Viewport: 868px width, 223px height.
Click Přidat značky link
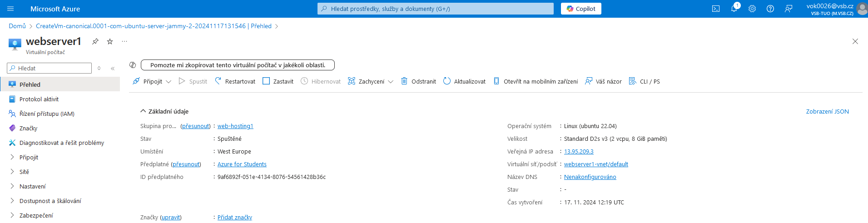[235, 217]
